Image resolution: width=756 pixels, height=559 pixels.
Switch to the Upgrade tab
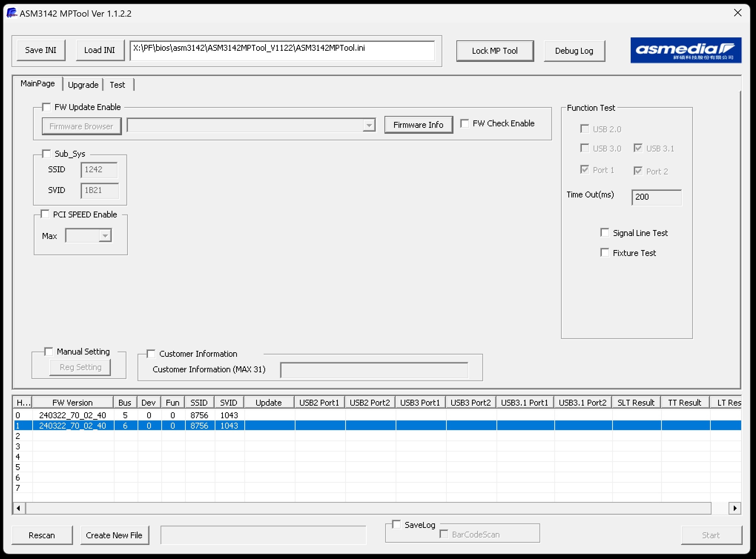click(x=83, y=85)
